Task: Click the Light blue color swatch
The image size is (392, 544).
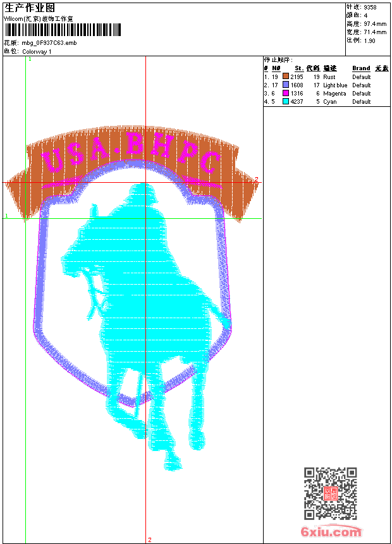Action: coord(286,85)
